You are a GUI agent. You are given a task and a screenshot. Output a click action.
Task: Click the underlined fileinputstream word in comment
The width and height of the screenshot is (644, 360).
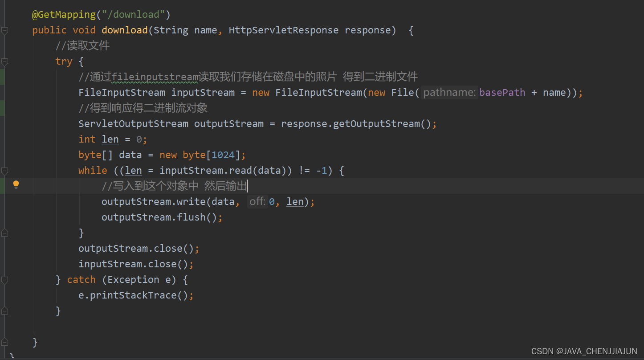(155, 77)
